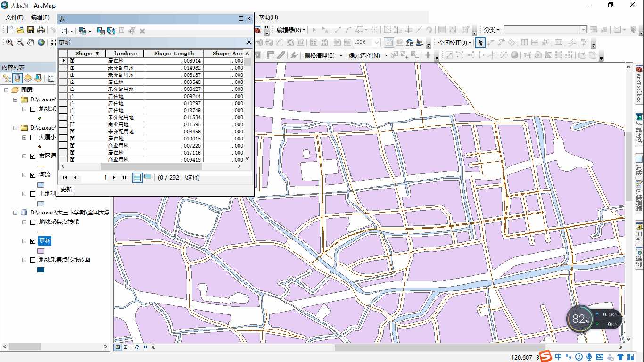Collapse the 更新 layer legend expander
644x362 pixels.
coord(24,241)
